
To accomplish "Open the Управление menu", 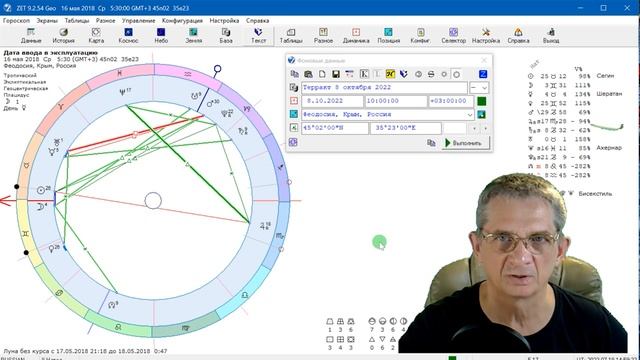I will pos(138,20).
